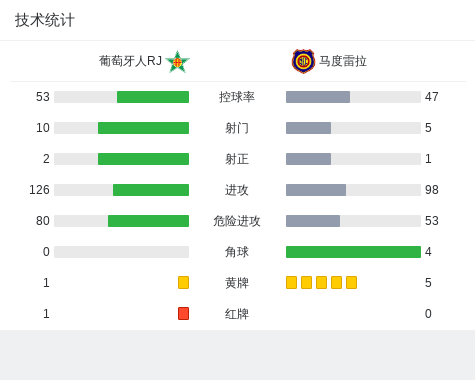The width and height of the screenshot is (475, 380).
Task: Click 葡萄牙人RJ's red card icon
Action: tap(183, 313)
